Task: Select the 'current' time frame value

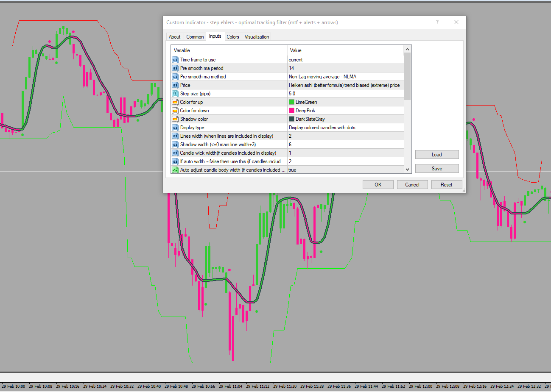Action: (x=296, y=60)
